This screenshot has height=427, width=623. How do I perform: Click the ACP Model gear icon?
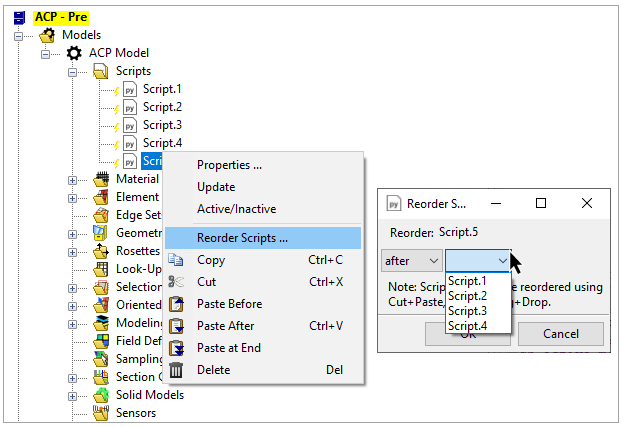coord(74,53)
